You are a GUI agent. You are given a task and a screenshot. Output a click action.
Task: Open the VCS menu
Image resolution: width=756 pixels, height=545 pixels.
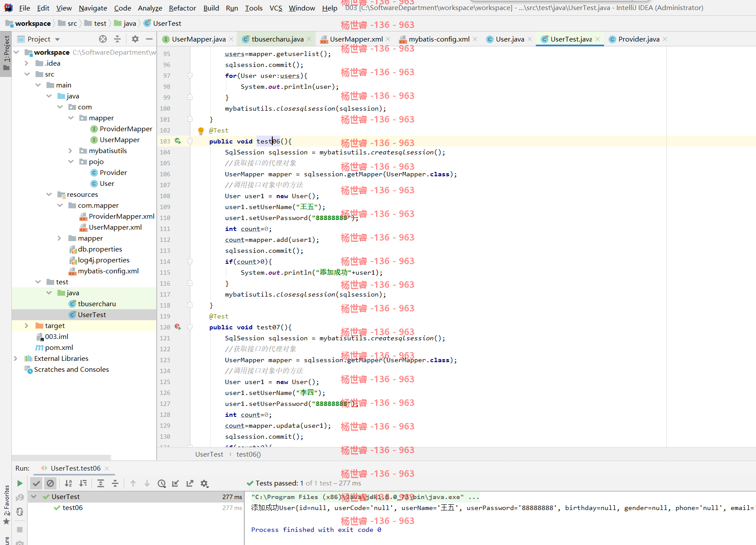tap(276, 8)
